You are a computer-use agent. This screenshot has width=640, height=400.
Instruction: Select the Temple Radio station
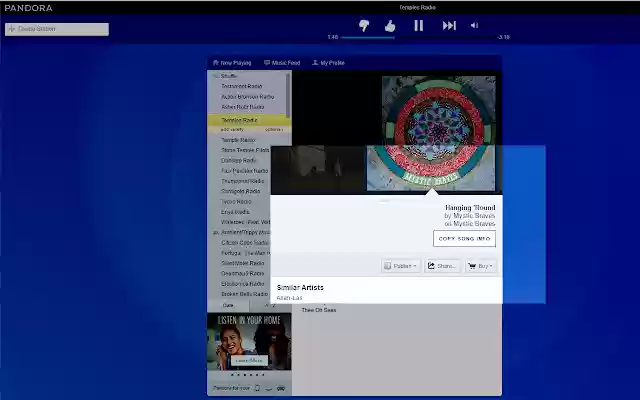pos(238,140)
